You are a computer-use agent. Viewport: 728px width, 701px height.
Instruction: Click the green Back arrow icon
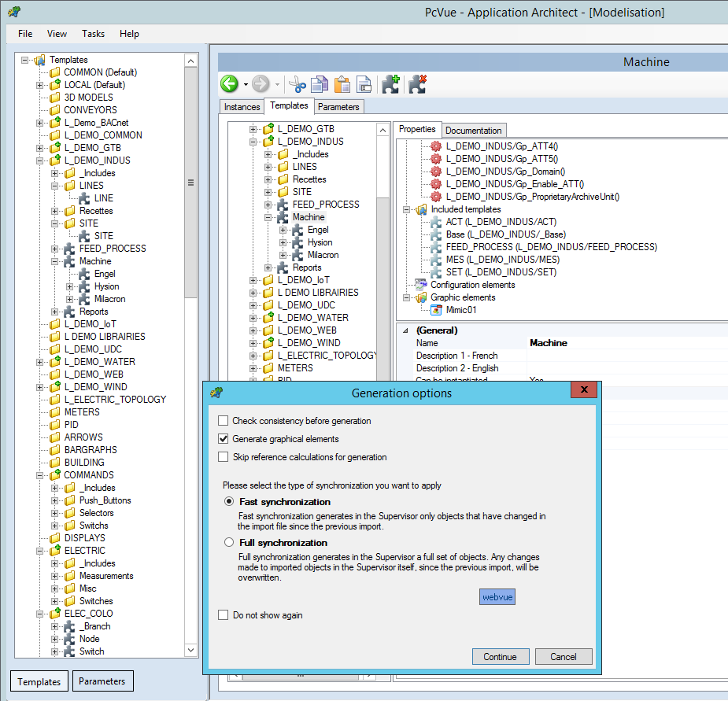point(229,84)
